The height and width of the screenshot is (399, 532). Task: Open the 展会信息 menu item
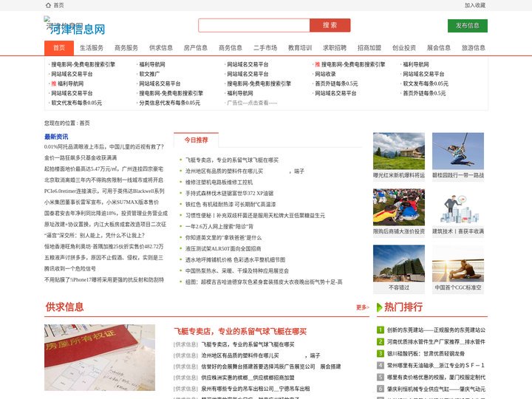point(438,48)
